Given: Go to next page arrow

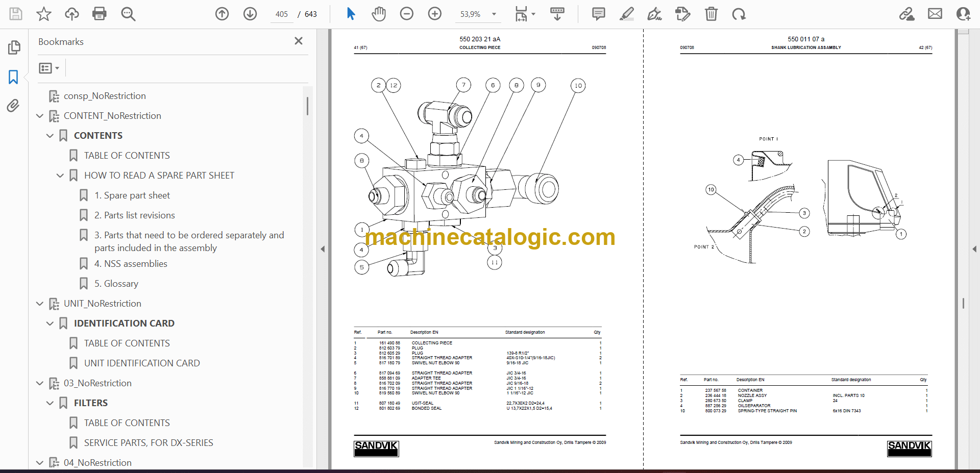Looking at the screenshot, I should coord(250,14).
